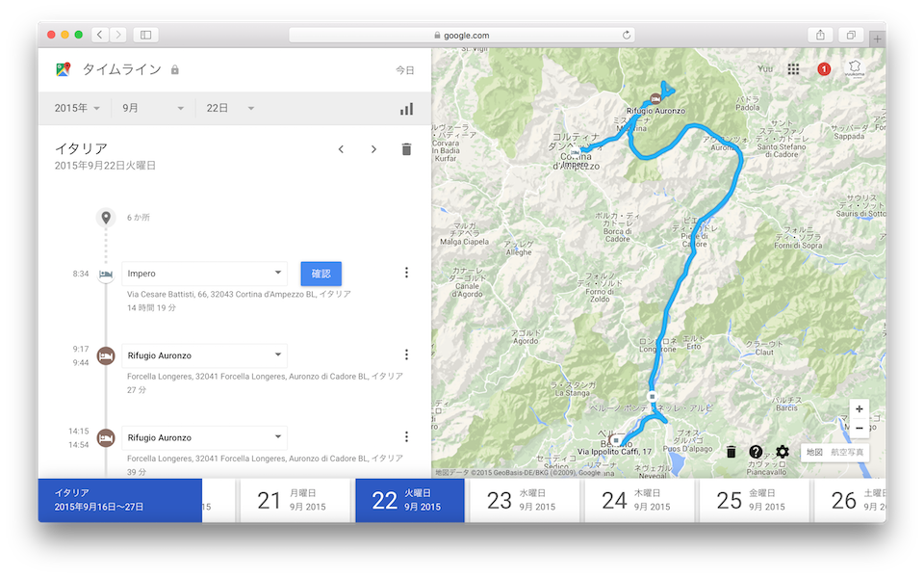Zoom in the map with plus

pos(860,408)
